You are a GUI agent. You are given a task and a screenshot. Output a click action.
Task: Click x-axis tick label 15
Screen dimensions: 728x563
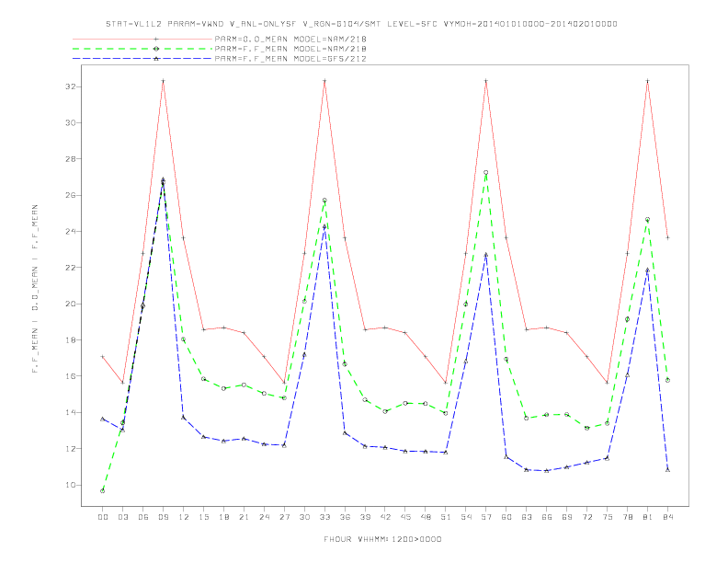click(203, 517)
